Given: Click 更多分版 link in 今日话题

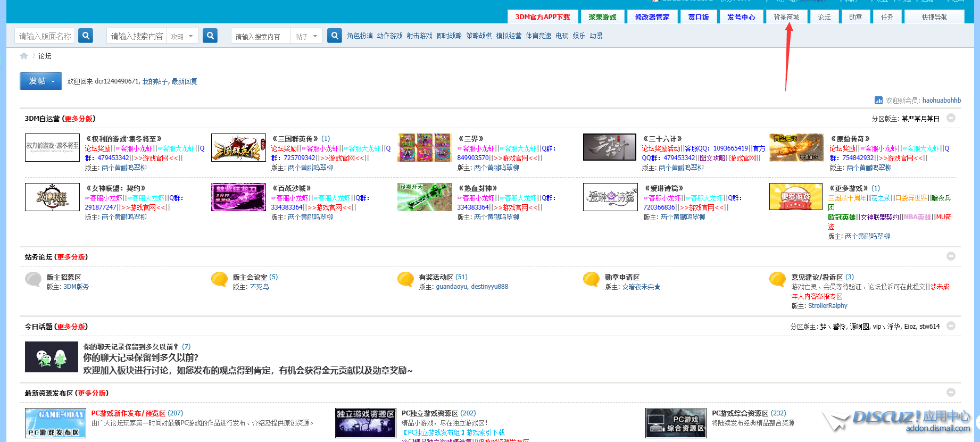Looking at the screenshot, I should pos(71,327).
